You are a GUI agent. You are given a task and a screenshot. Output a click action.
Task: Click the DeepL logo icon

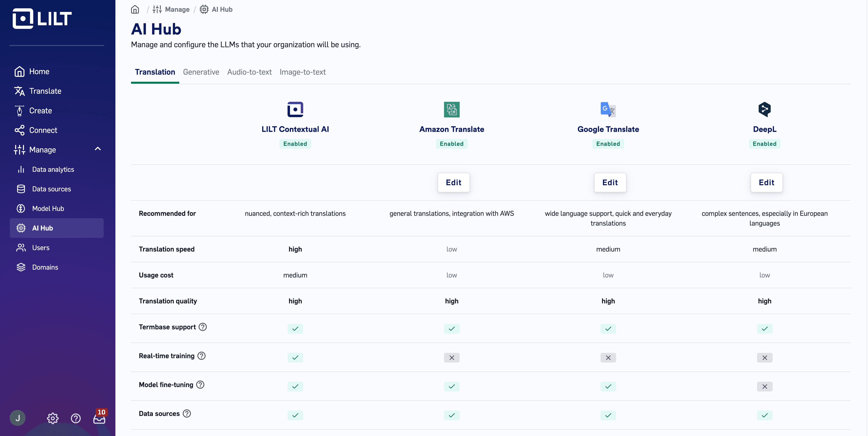(765, 110)
